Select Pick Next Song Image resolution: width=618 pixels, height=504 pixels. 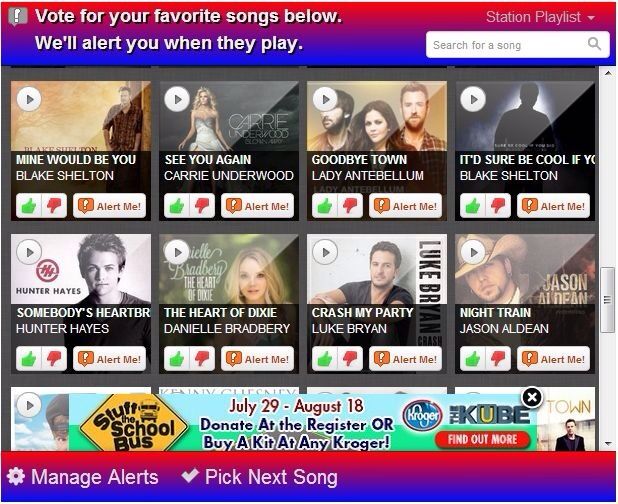coord(259,477)
